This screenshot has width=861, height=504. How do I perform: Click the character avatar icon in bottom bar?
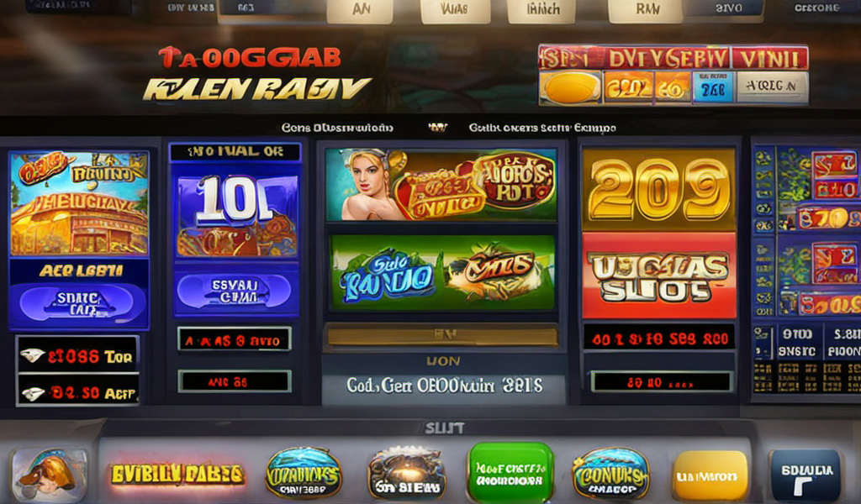[50, 475]
